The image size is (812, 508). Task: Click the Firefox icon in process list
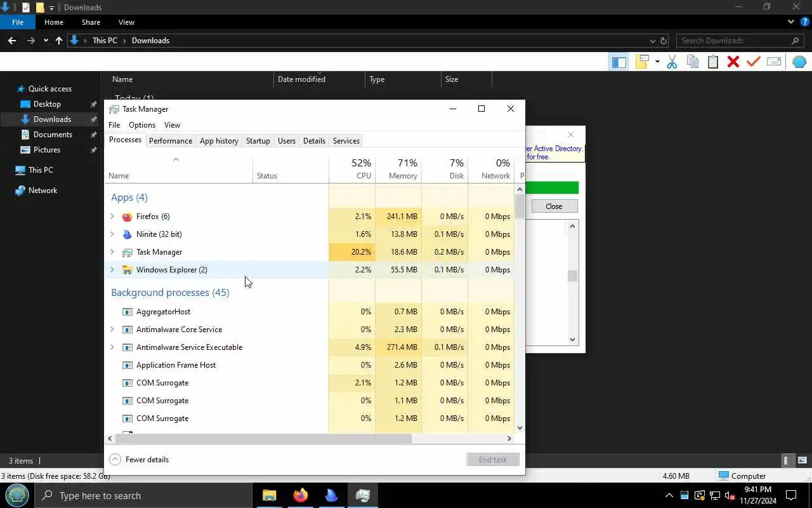point(127,217)
